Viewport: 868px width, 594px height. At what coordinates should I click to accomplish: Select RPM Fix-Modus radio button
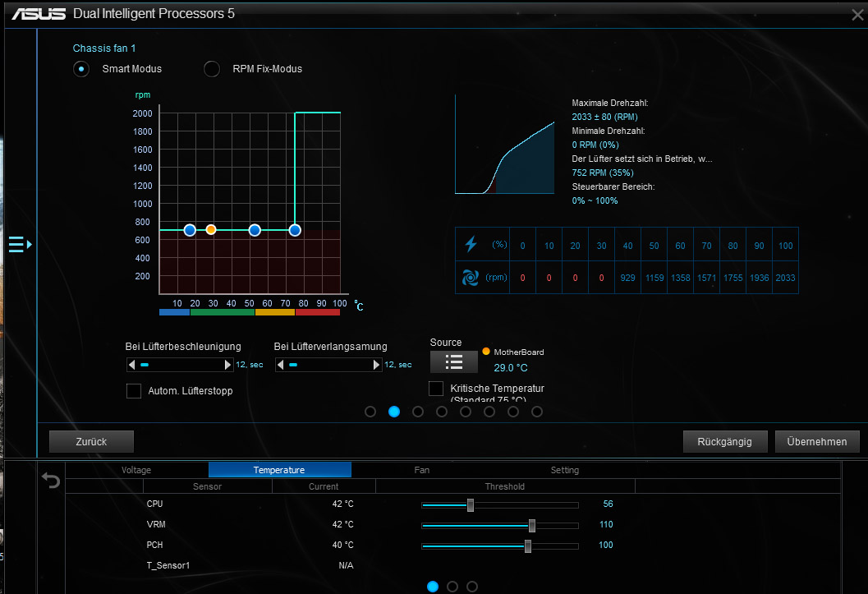pyautogui.click(x=212, y=69)
